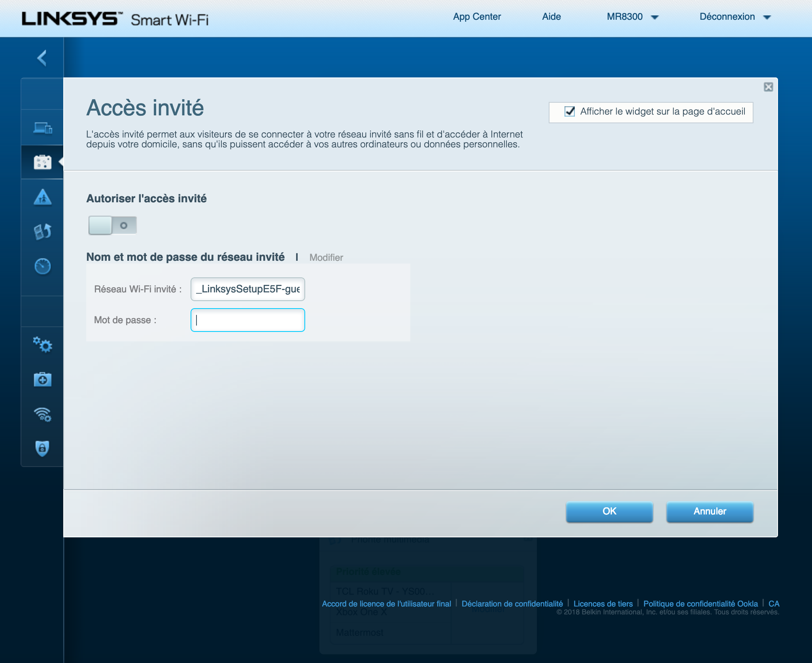The width and height of the screenshot is (812, 663).
Task: Open App Center in the top menu
Action: [x=477, y=17]
